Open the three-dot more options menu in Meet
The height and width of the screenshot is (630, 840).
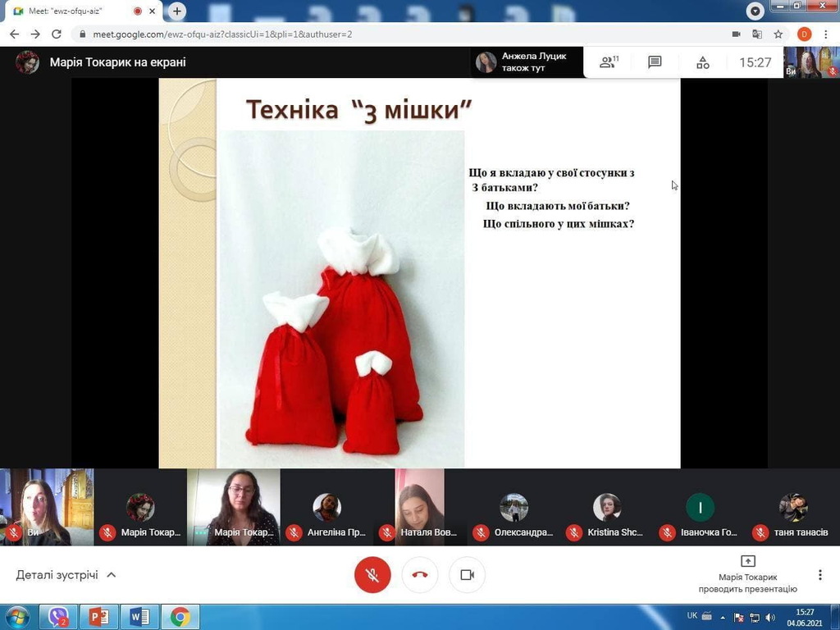click(819, 575)
